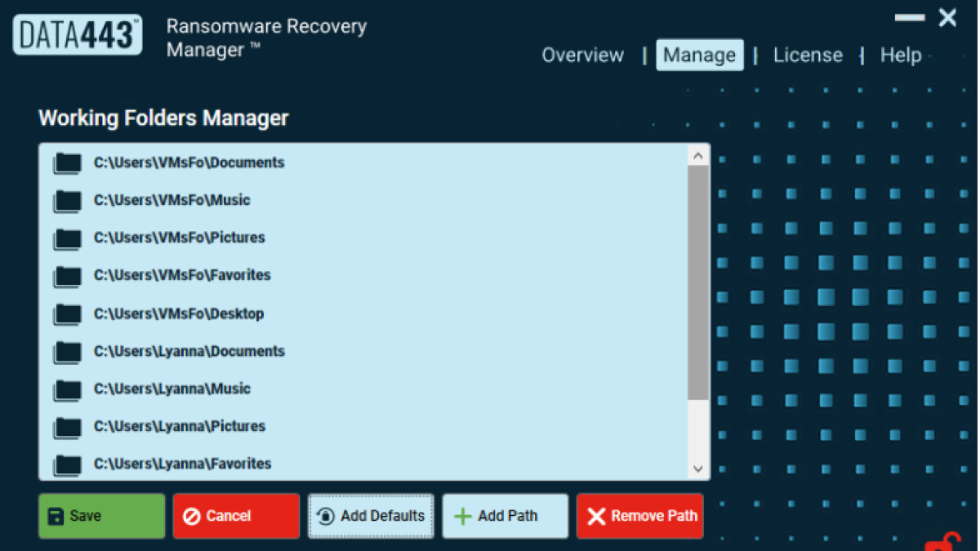Save the working folders list

click(x=101, y=515)
